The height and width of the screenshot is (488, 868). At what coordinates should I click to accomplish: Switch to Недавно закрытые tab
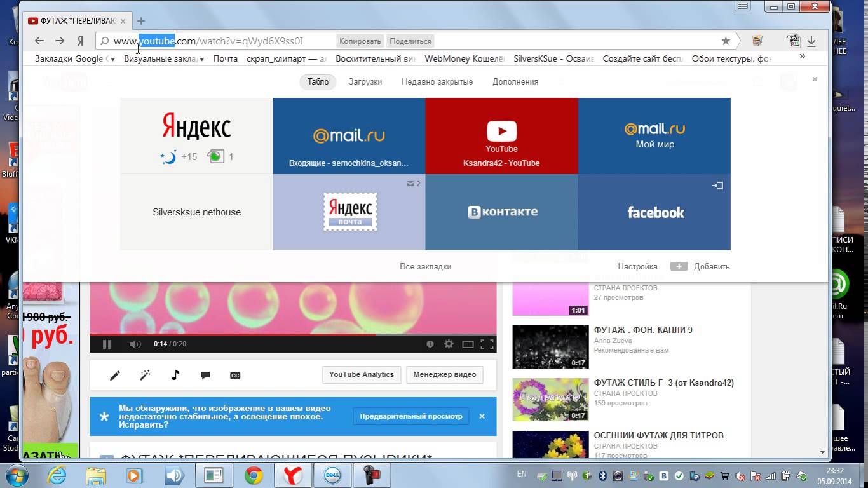(x=437, y=81)
